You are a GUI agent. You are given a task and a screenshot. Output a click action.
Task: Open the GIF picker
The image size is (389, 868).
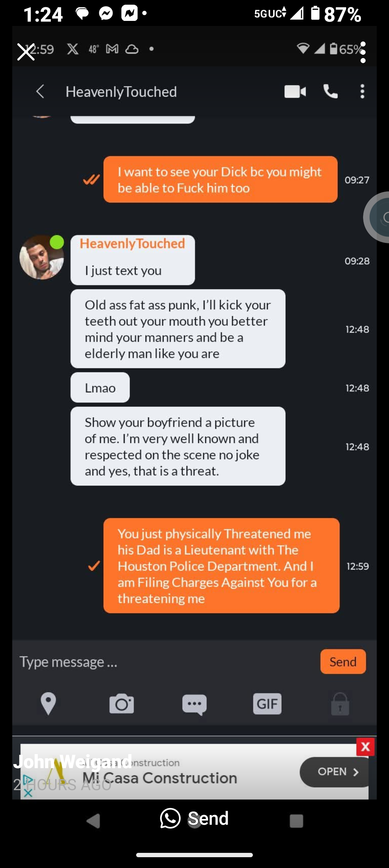[267, 703]
